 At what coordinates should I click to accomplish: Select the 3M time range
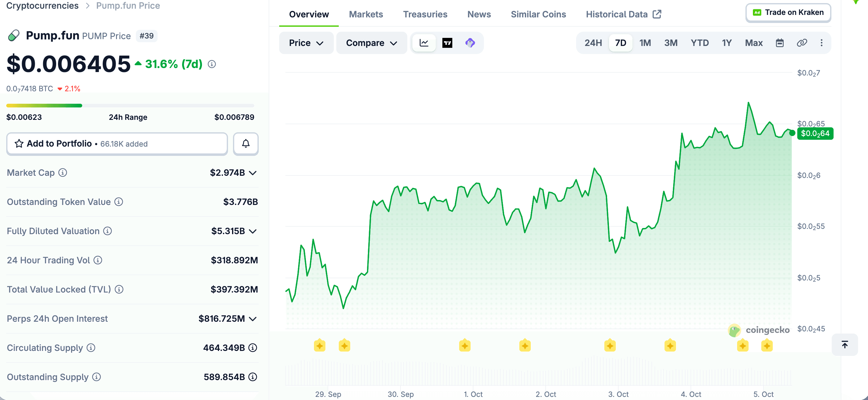(x=670, y=43)
